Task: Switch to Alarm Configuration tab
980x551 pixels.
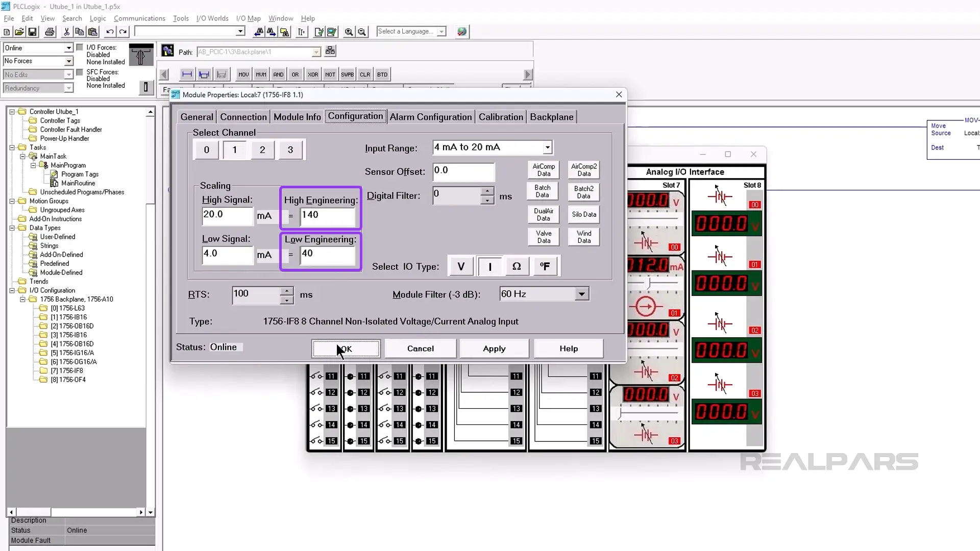Action: (430, 117)
